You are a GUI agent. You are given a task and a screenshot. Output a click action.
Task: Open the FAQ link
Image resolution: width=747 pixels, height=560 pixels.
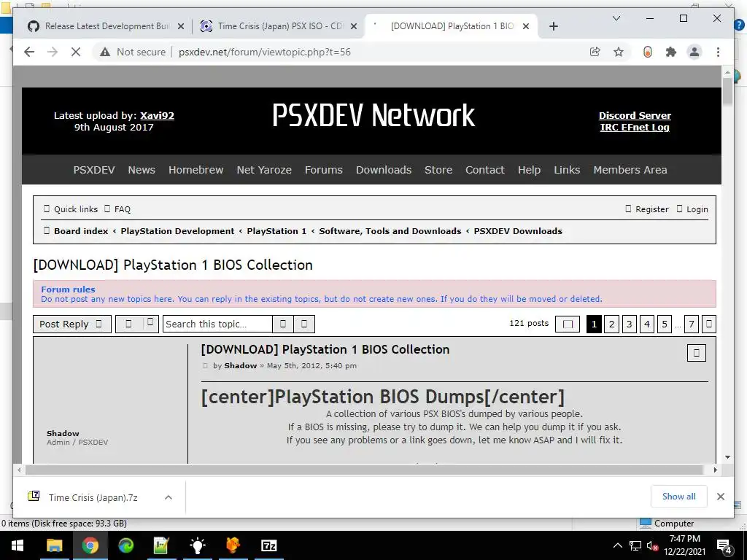(117, 209)
